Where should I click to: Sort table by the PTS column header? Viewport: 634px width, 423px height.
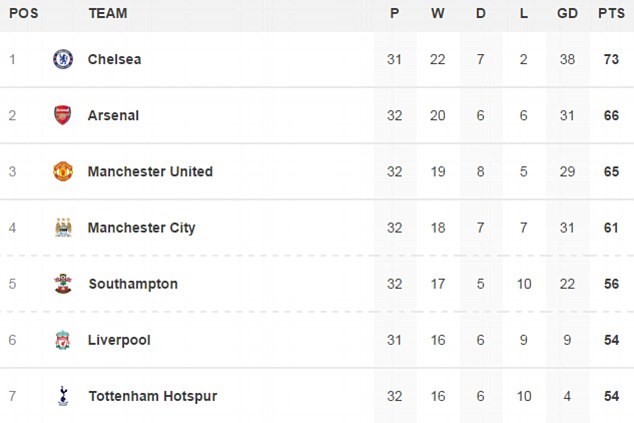coord(611,13)
